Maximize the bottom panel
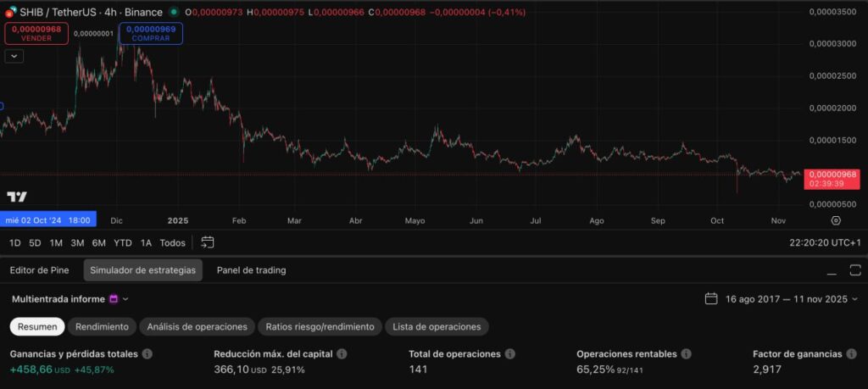The width and height of the screenshot is (868, 389). (854, 270)
